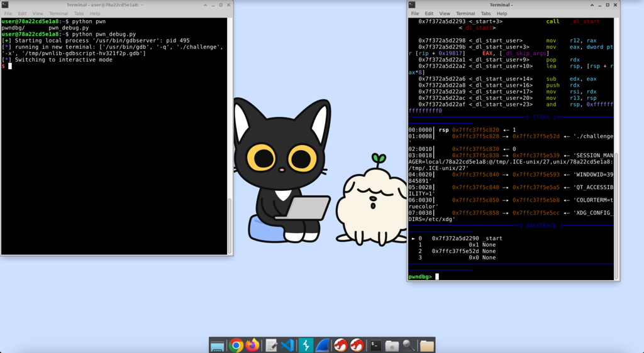Roll up the left terminal window

coord(205,5)
